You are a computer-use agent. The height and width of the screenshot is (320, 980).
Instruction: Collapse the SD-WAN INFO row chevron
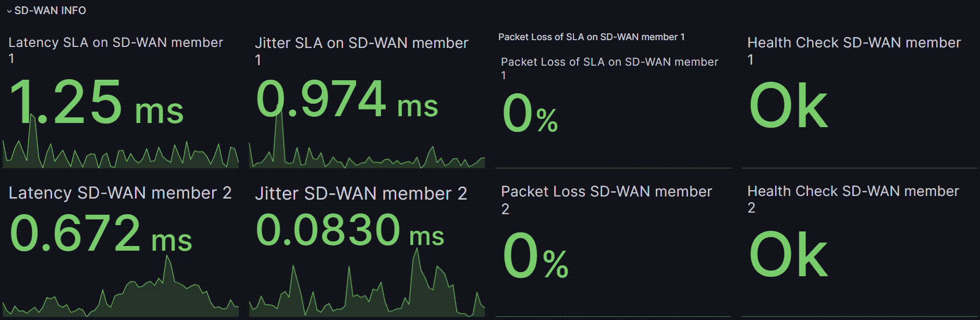(9, 11)
